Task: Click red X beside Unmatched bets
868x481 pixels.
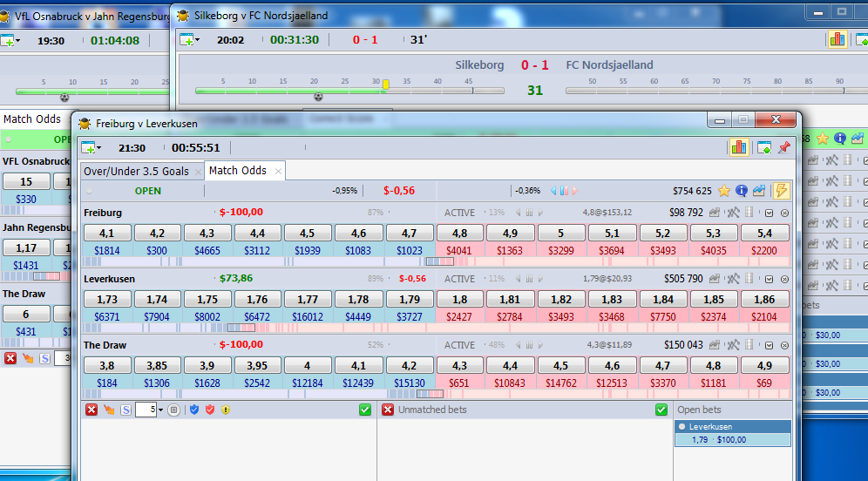Action: (x=388, y=410)
